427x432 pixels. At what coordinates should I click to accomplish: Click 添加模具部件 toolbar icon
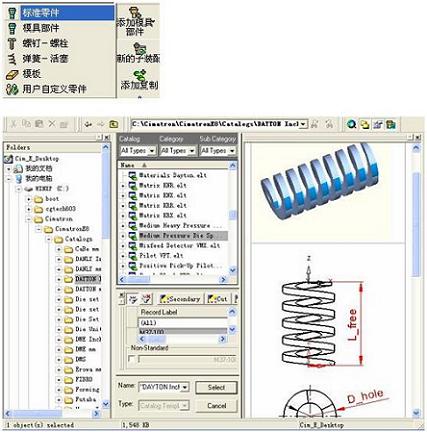(x=136, y=22)
